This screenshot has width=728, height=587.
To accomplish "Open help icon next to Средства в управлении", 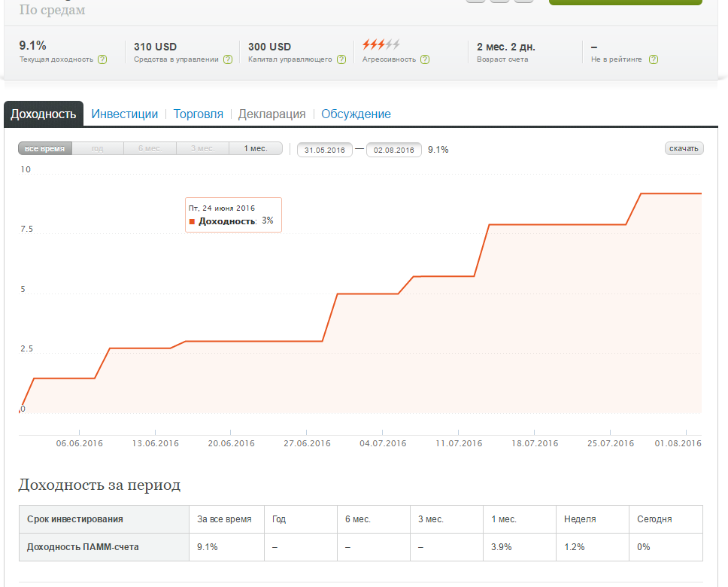I will click(x=228, y=59).
